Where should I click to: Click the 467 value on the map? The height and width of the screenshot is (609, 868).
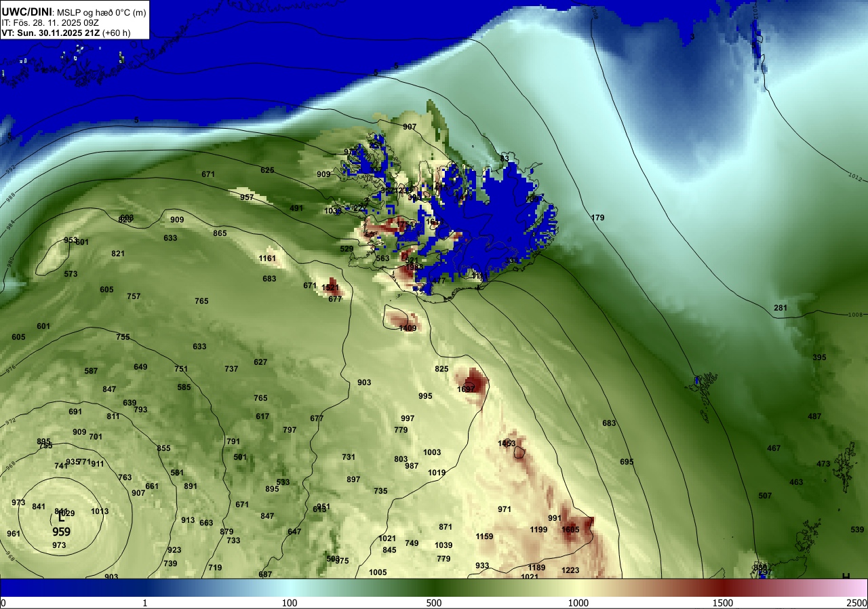coord(774,448)
